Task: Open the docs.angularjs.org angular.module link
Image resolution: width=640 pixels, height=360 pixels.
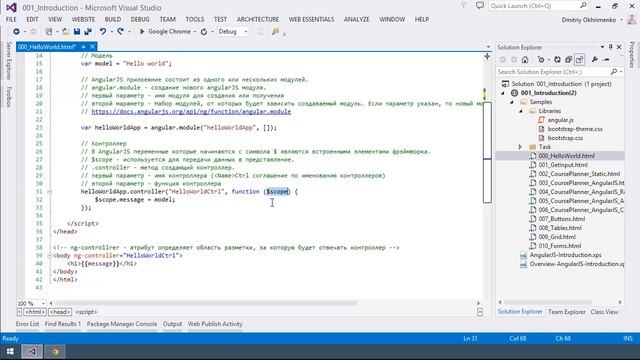Action: pos(191,111)
